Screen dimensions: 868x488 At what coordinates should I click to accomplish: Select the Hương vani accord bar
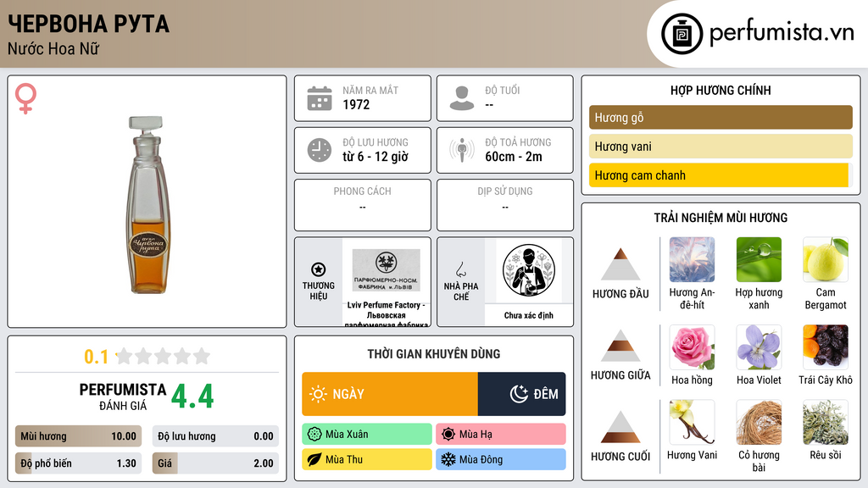721,147
